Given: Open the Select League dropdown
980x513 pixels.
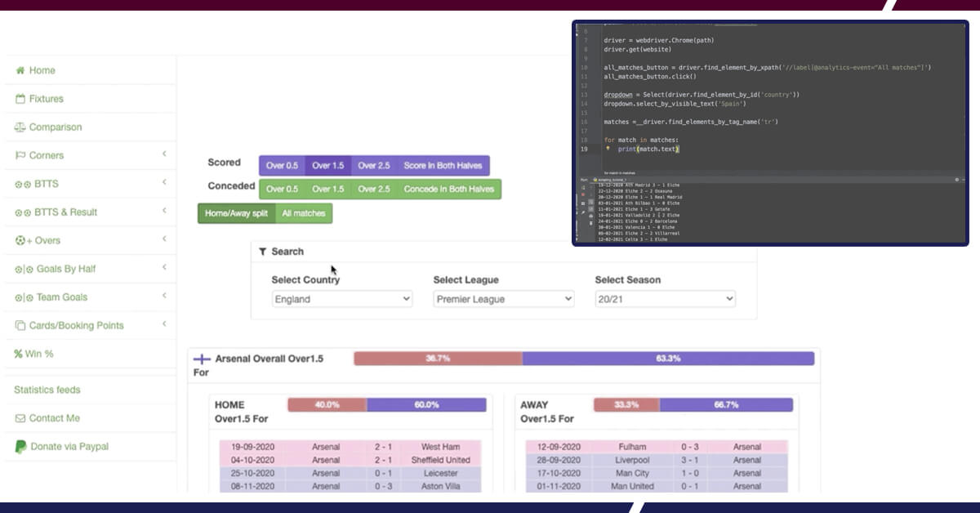Looking at the screenshot, I should pos(504,299).
